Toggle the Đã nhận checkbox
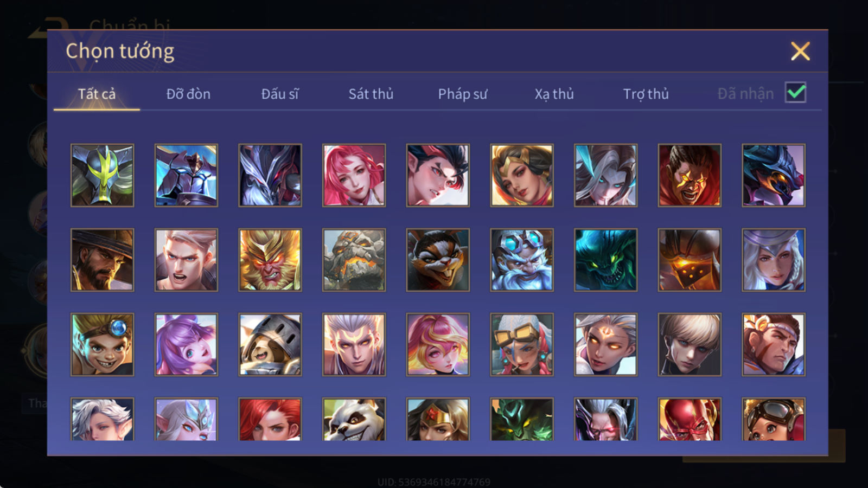This screenshot has width=868, height=488. pos(795,93)
